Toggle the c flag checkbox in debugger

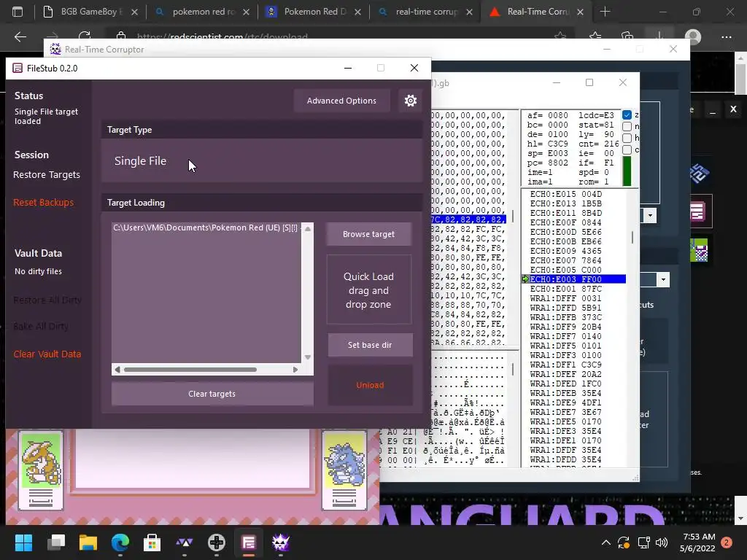point(627,149)
